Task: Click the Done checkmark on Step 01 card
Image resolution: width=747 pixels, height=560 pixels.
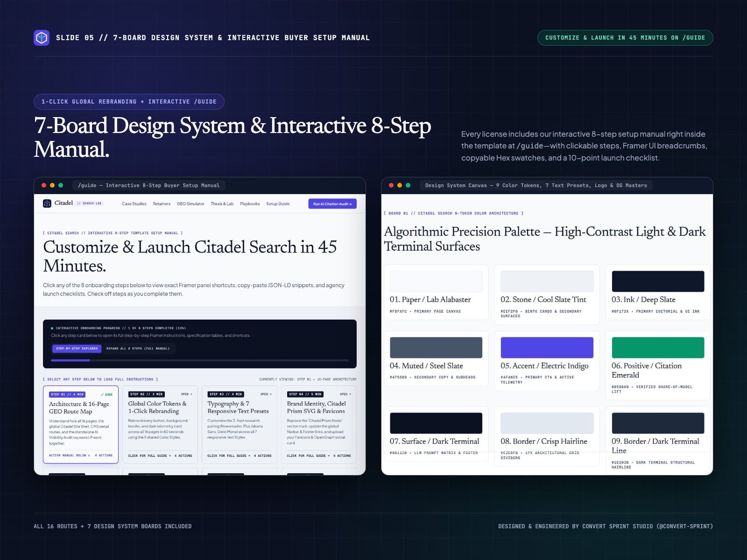Action: coord(107,394)
